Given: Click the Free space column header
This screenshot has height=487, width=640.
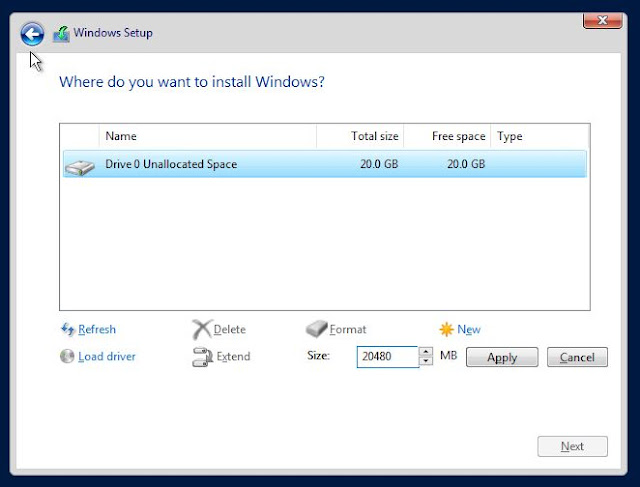Looking at the screenshot, I should [447, 136].
